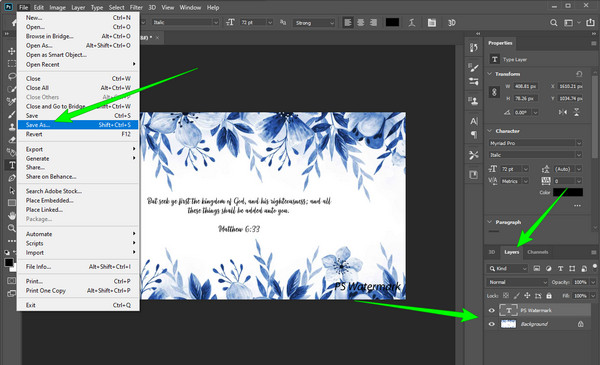The image size is (600, 365).
Task: Toggle filter for smart objects
Action: coord(584,269)
